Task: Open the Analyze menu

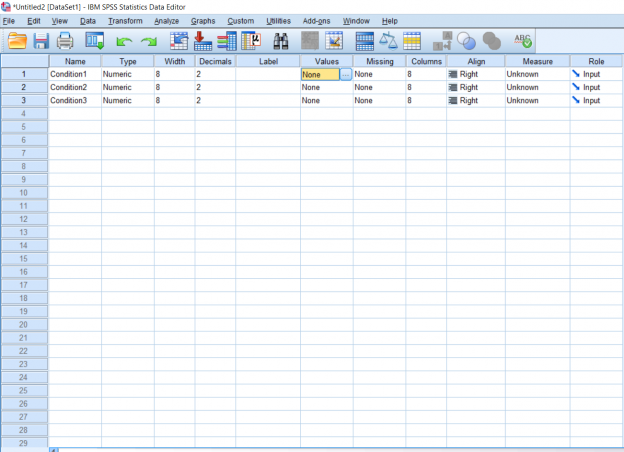Action: pos(167,21)
